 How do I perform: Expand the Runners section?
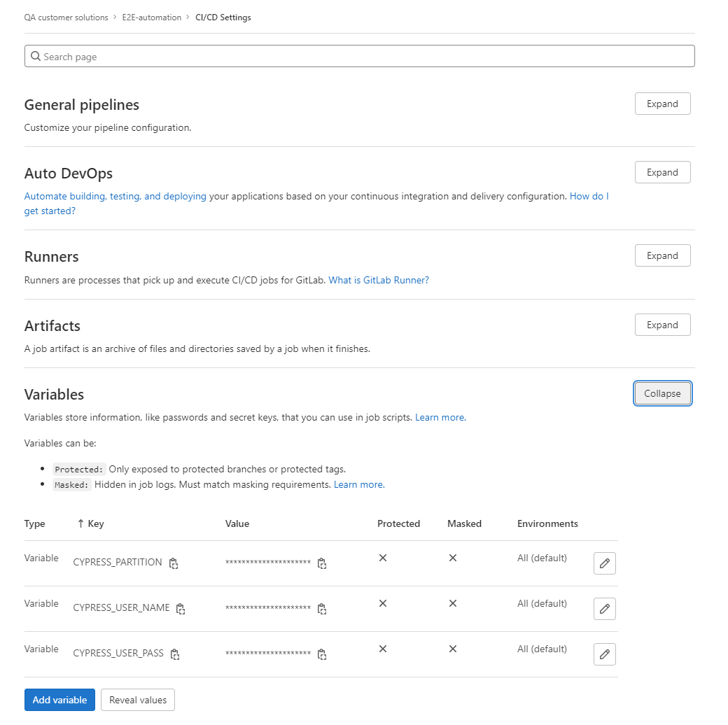662,255
